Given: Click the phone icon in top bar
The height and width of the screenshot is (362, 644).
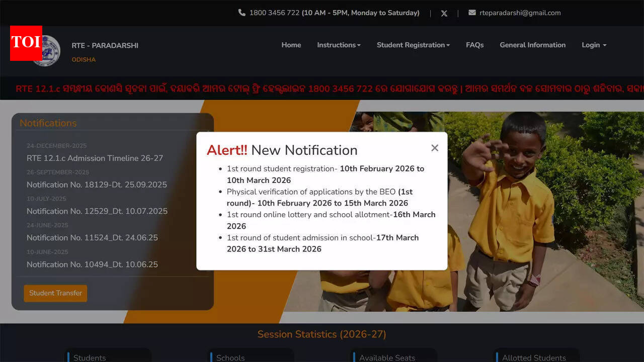Looking at the screenshot, I should pos(242,13).
